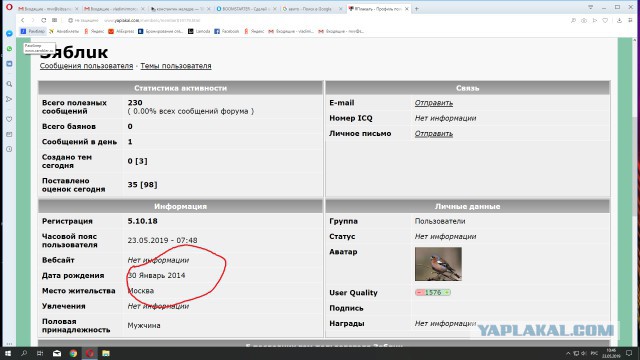The image size is (640, 360).
Task: Decrease User Quality with minus
Action: coord(419,292)
